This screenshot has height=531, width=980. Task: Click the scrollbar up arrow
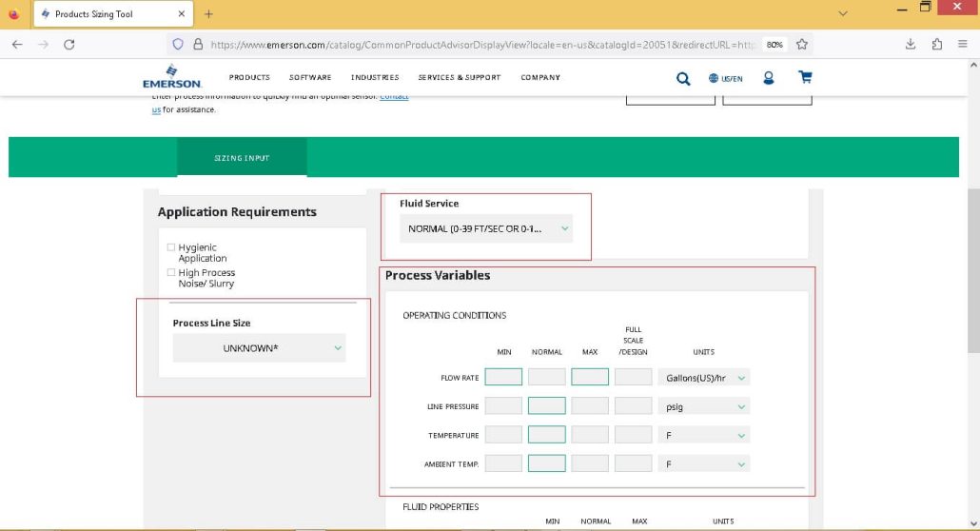[973, 65]
